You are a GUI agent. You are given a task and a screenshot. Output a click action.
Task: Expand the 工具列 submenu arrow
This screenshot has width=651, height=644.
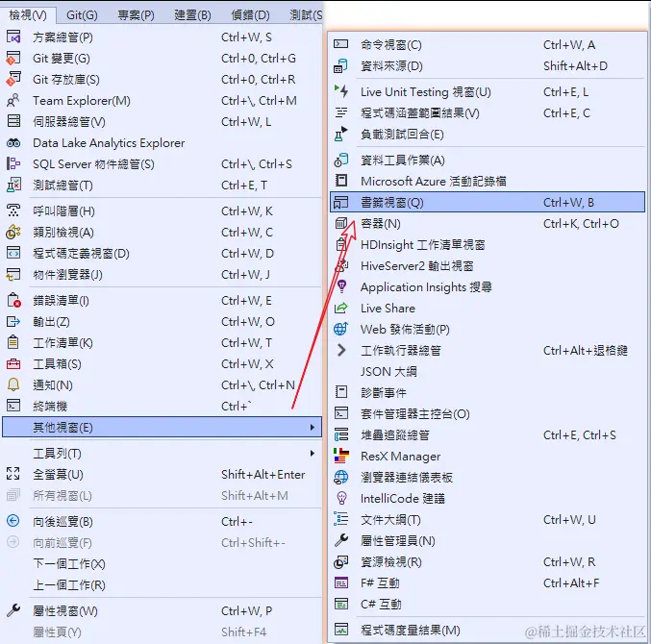pos(313,453)
